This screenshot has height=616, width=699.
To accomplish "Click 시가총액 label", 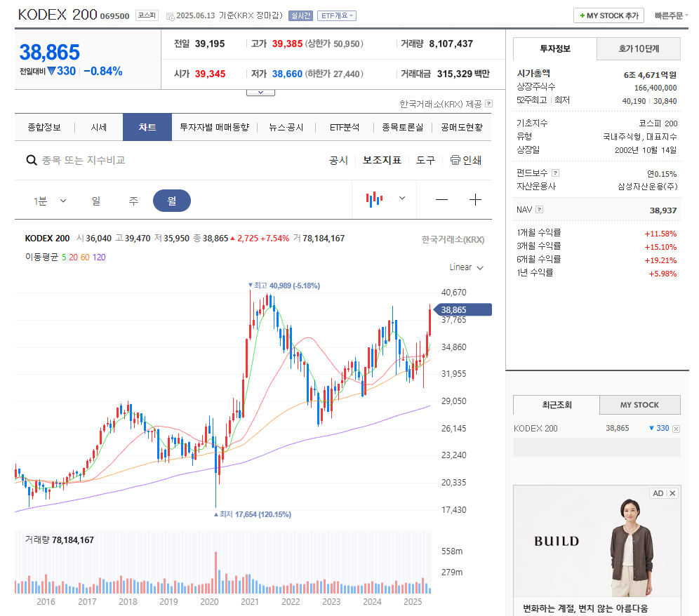I will (x=533, y=74).
